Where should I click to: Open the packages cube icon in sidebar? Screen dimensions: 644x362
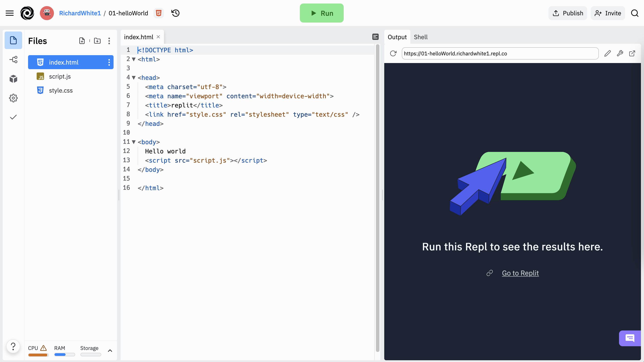pyautogui.click(x=13, y=79)
